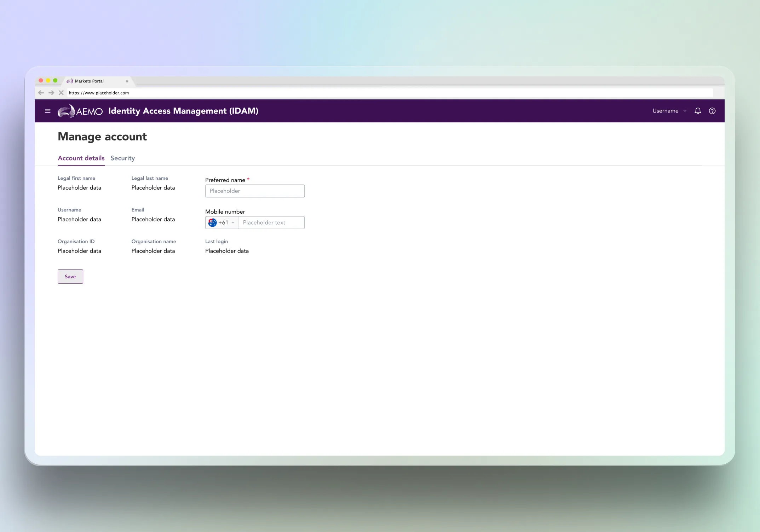Screen dimensions: 760x532
Task: Select the Markets Portal browser tab
Action: pyautogui.click(x=90, y=81)
